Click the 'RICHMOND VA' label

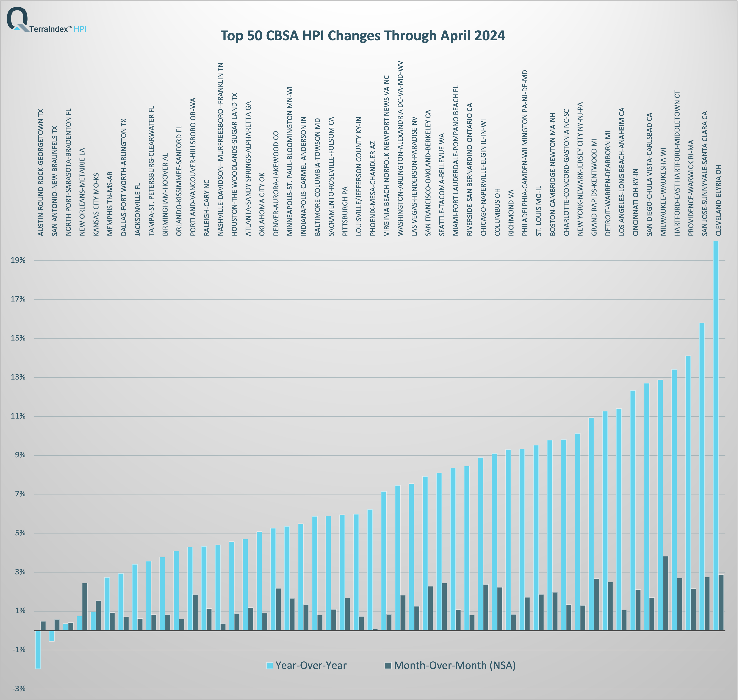click(511, 213)
